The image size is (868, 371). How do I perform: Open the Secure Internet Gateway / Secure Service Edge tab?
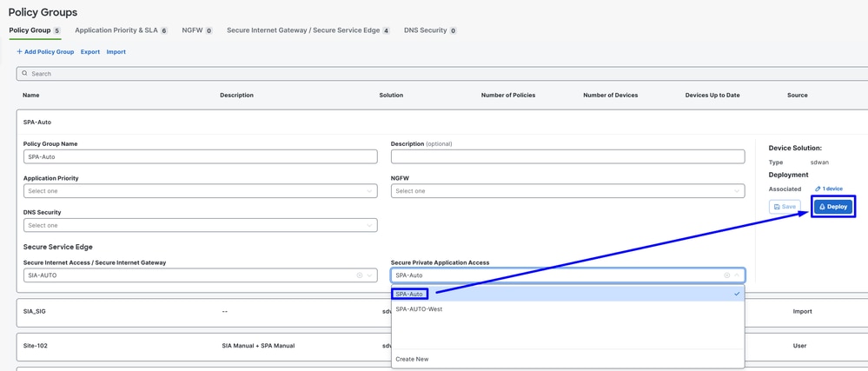303,30
